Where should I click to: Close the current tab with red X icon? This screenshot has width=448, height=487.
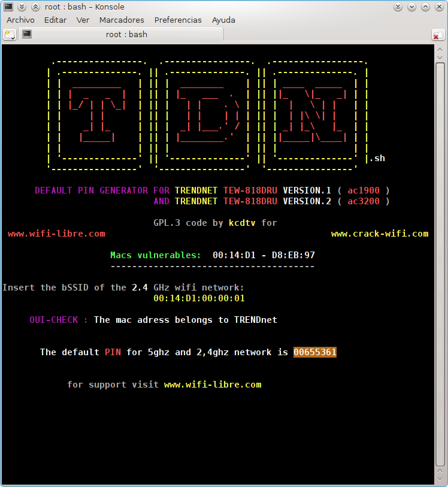pyautogui.click(x=438, y=35)
